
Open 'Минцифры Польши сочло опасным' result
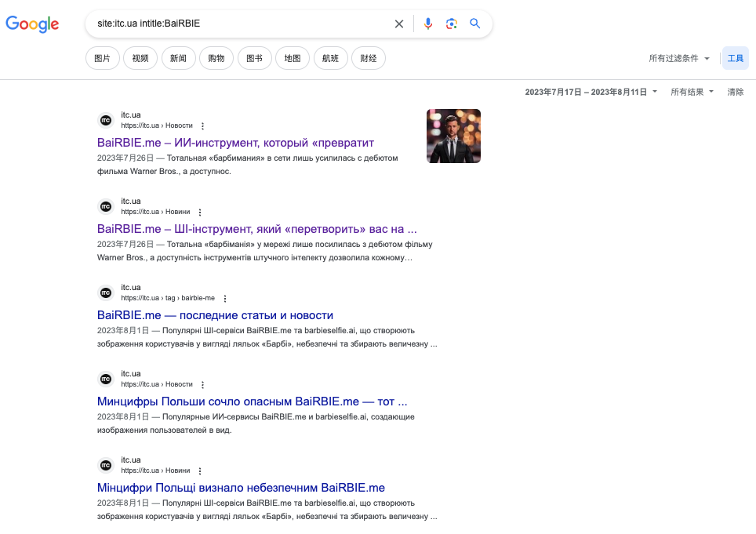pos(252,401)
